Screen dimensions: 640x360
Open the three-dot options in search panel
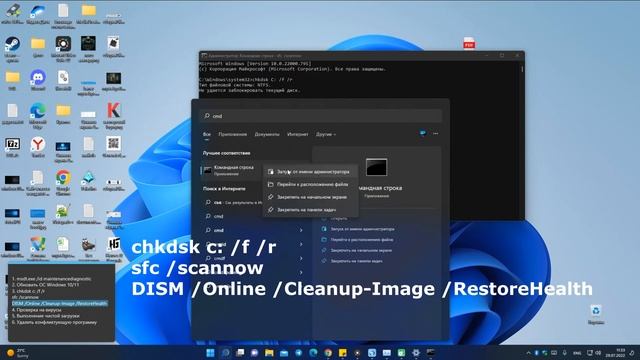(436, 133)
